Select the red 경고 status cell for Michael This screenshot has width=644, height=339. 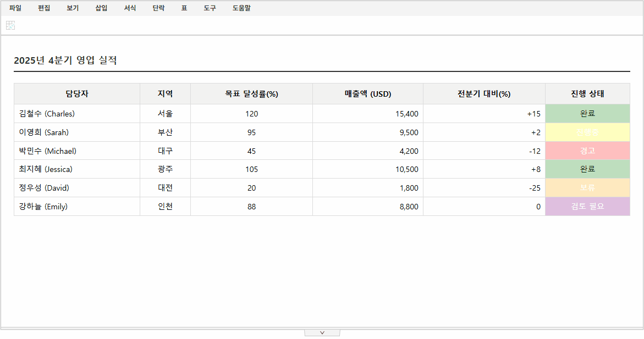coord(587,151)
